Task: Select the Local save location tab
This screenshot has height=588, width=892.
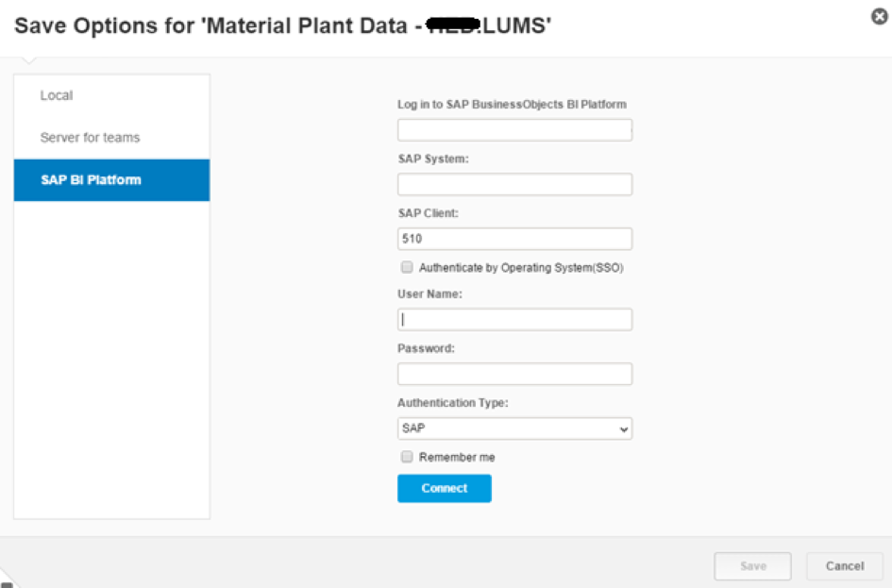Action: tap(57, 95)
